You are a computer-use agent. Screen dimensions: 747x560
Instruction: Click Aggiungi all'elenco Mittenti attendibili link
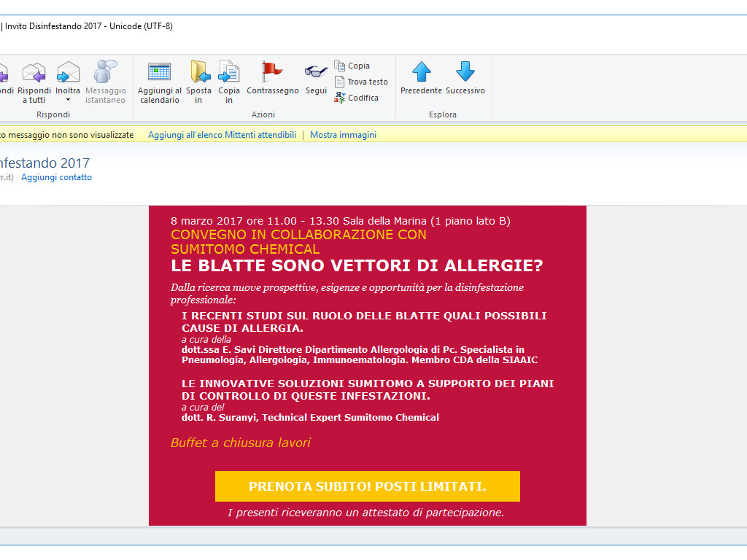pos(222,135)
